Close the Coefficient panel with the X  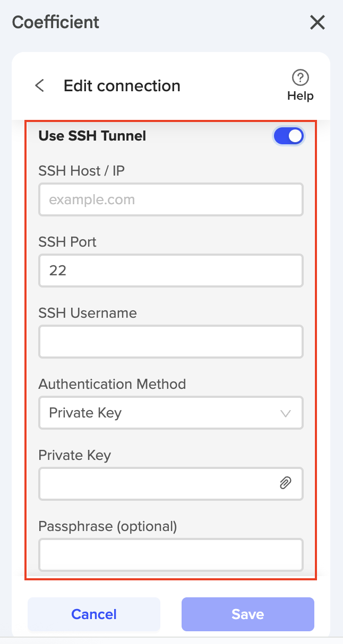tap(317, 23)
